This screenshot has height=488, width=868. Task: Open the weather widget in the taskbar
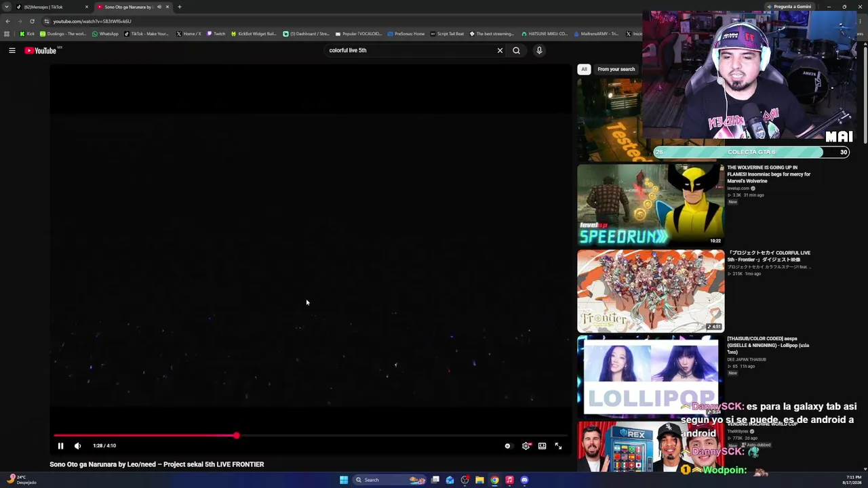20,480
